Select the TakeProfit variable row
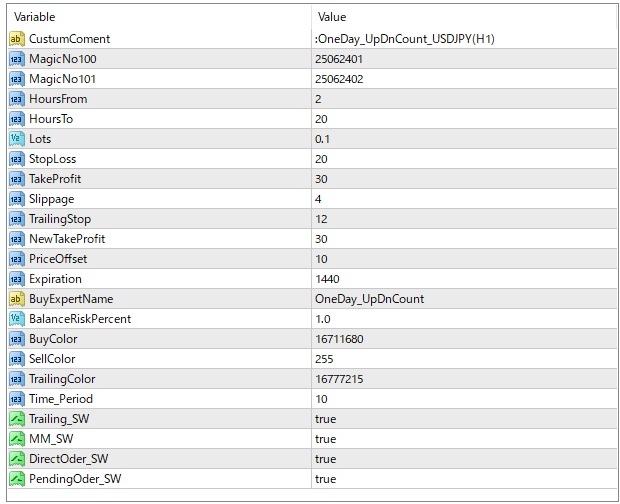 [x=55, y=179]
